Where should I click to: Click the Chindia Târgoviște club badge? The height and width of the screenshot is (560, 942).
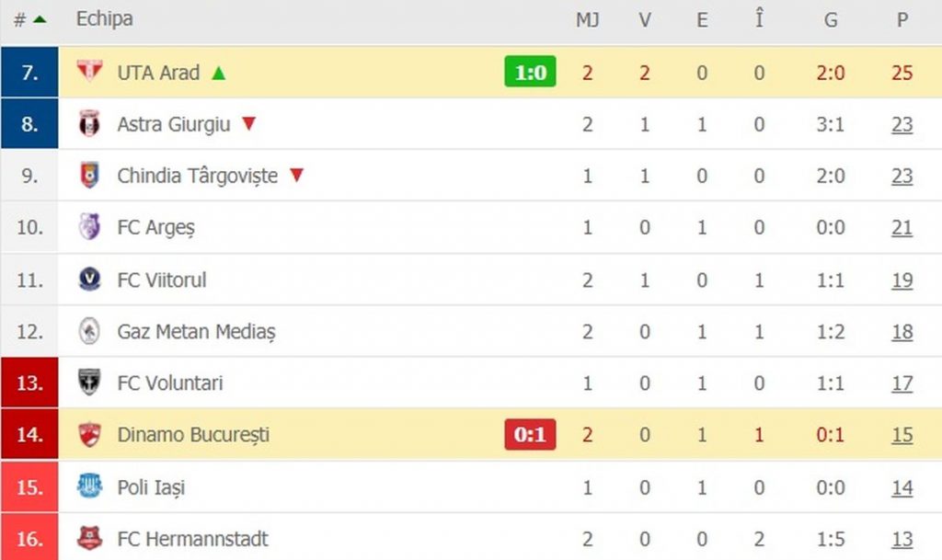click(89, 176)
